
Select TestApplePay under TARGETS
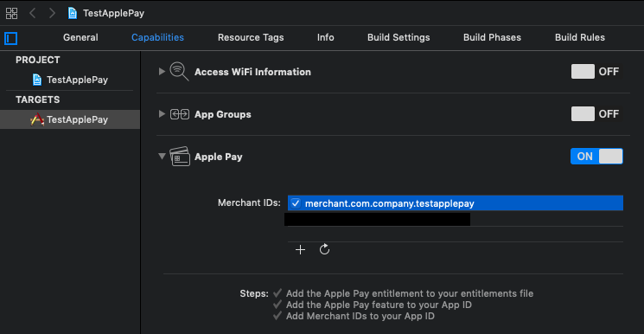70,119
